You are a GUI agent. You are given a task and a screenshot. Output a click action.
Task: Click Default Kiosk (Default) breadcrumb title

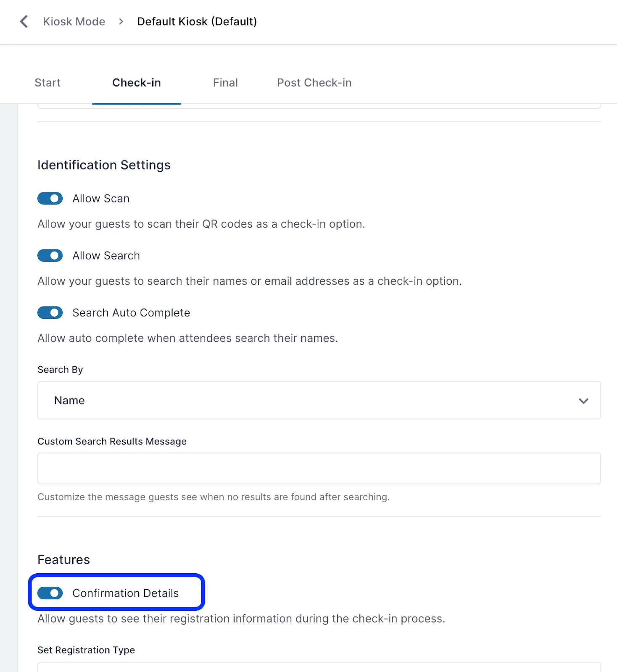tap(197, 21)
